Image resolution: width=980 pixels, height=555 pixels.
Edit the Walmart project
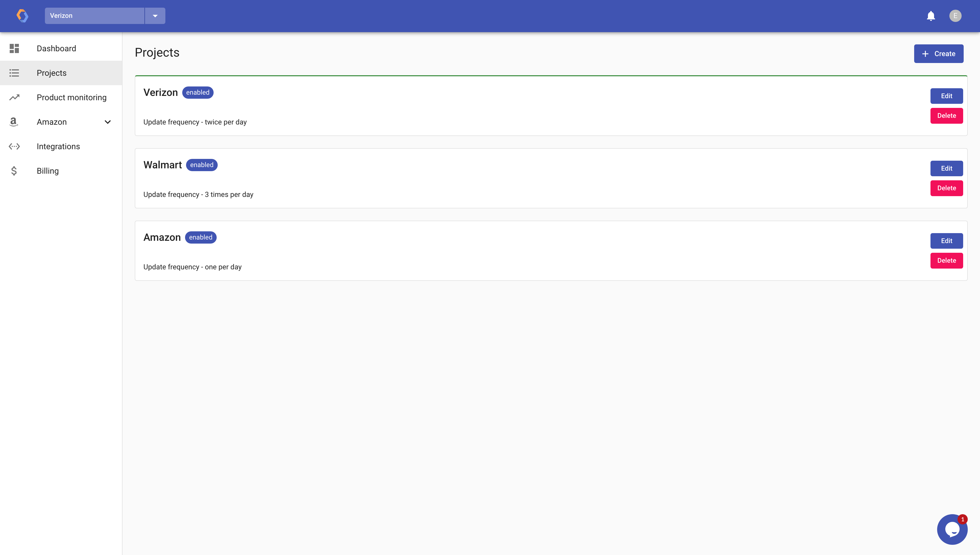click(x=947, y=169)
